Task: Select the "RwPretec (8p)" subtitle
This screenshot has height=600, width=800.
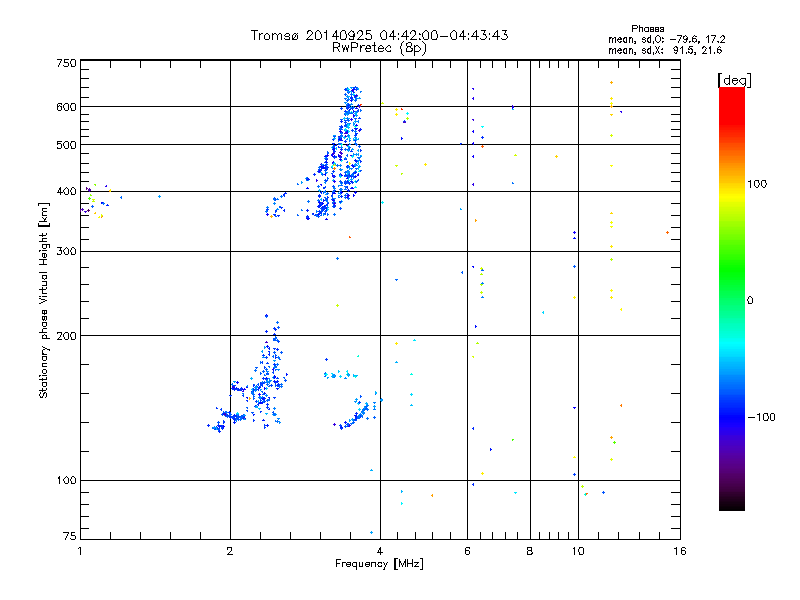Action: [379, 48]
